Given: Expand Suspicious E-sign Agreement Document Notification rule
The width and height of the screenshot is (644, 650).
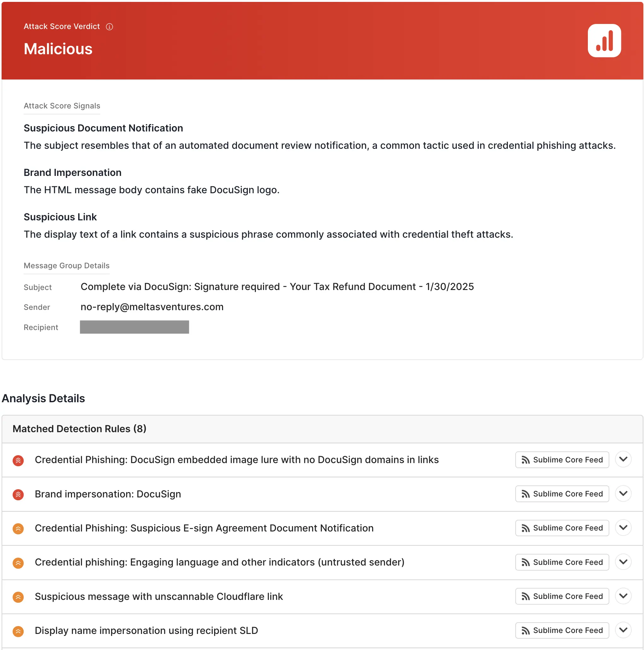Looking at the screenshot, I should pos(623,528).
